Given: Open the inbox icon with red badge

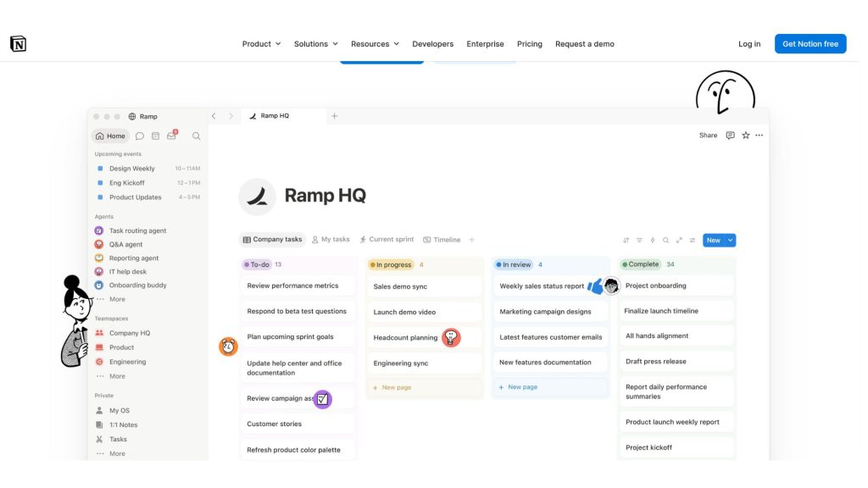Looking at the screenshot, I should click(172, 136).
